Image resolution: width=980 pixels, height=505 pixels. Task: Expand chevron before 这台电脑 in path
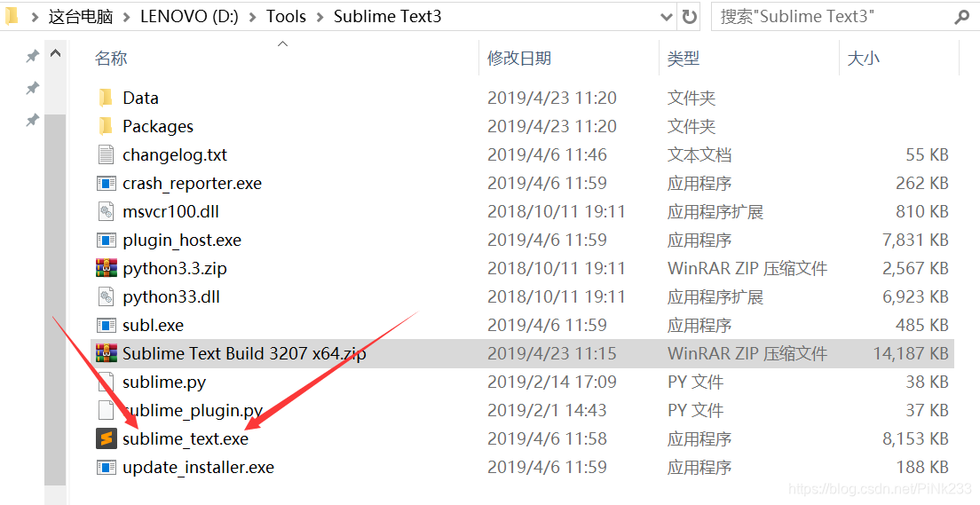point(35,17)
